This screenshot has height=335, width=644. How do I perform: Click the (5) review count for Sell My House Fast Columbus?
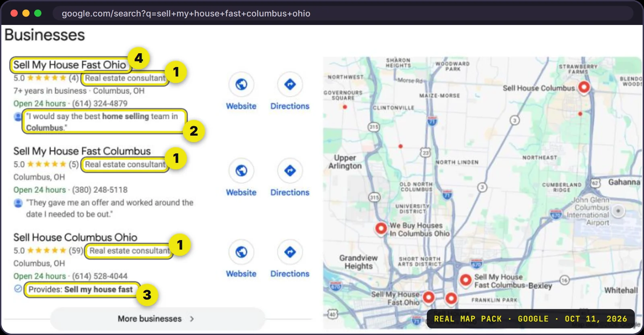coord(74,164)
